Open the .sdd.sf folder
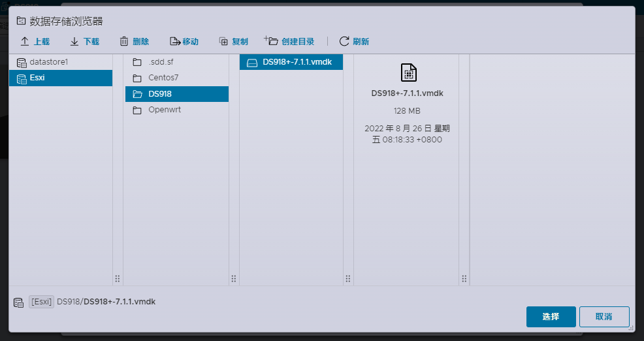Screen dimensions: 644x341 [161, 62]
